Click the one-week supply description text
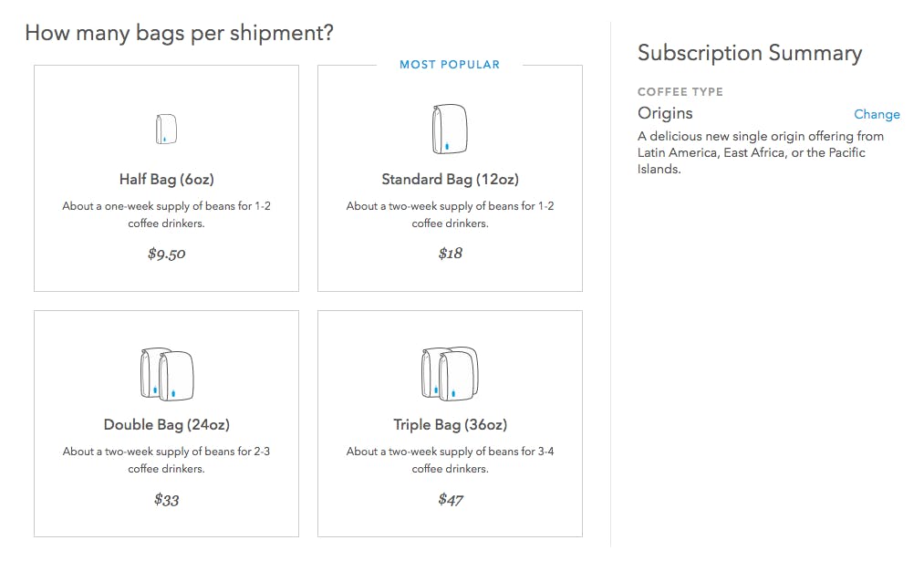The height and width of the screenshot is (561, 924). tap(166, 214)
